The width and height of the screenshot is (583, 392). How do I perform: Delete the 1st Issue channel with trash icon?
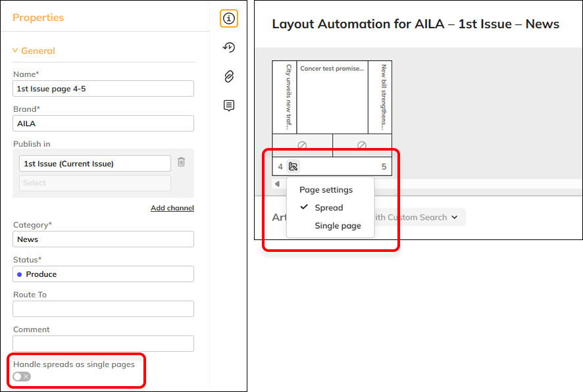click(x=182, y=162)
